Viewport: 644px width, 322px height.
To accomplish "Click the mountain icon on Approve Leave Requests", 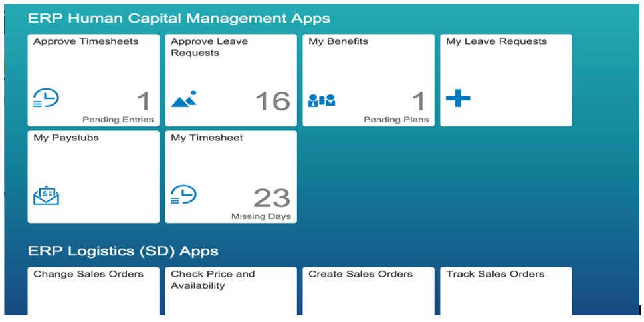I will click(x=183, y=100).
